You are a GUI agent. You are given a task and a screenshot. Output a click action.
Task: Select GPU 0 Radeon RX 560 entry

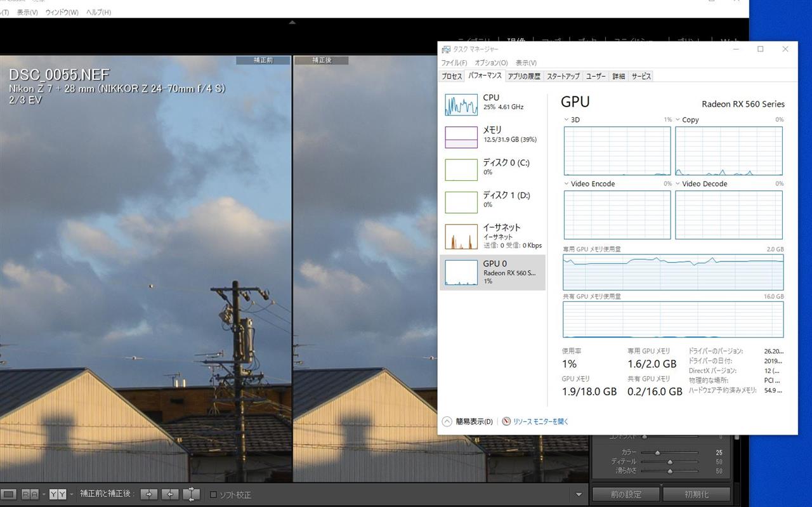[x=492, y=272]
